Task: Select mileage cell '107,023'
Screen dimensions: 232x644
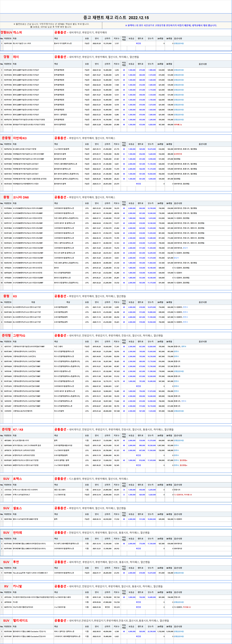Action: pos(116,371)
